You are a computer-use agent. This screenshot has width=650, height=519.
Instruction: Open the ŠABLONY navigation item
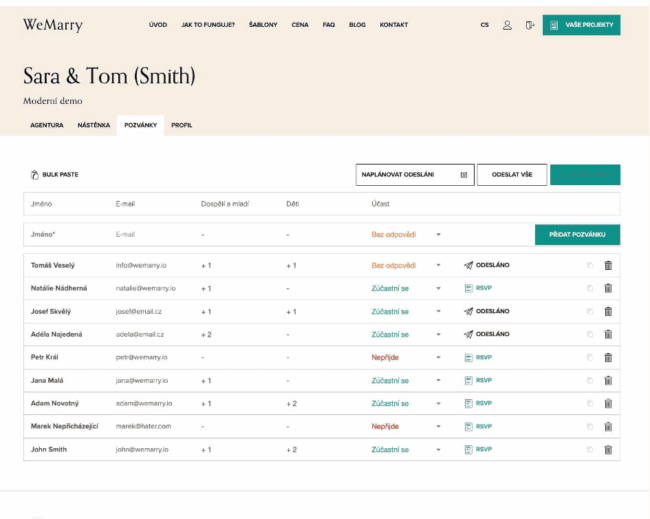click(x=263, y=25)
